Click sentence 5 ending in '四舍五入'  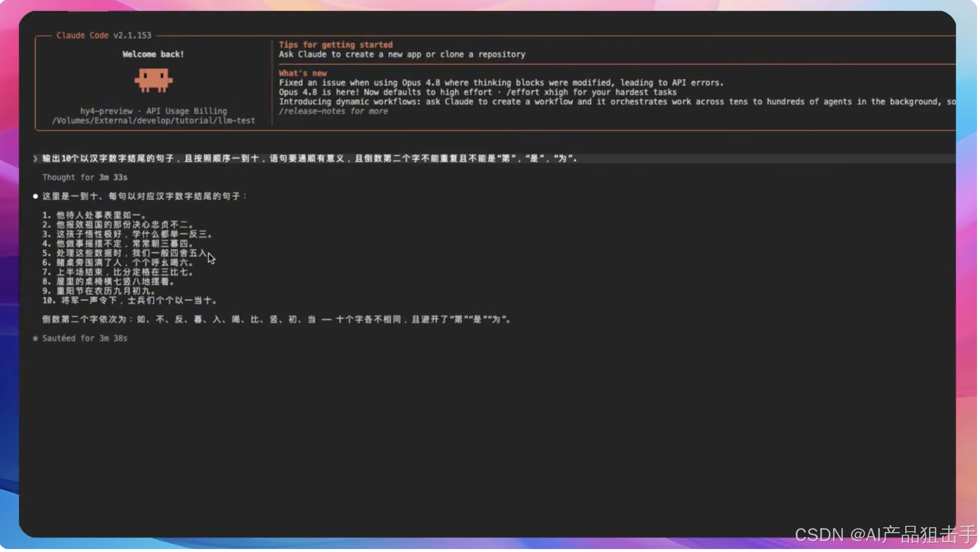[125, 254]
